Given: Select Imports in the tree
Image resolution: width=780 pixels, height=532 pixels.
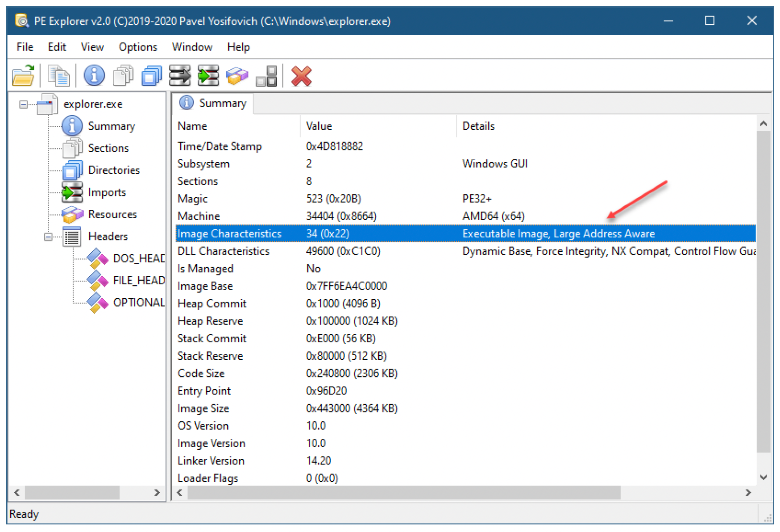Looking at the screenshot, I should [x=107, y=192].
